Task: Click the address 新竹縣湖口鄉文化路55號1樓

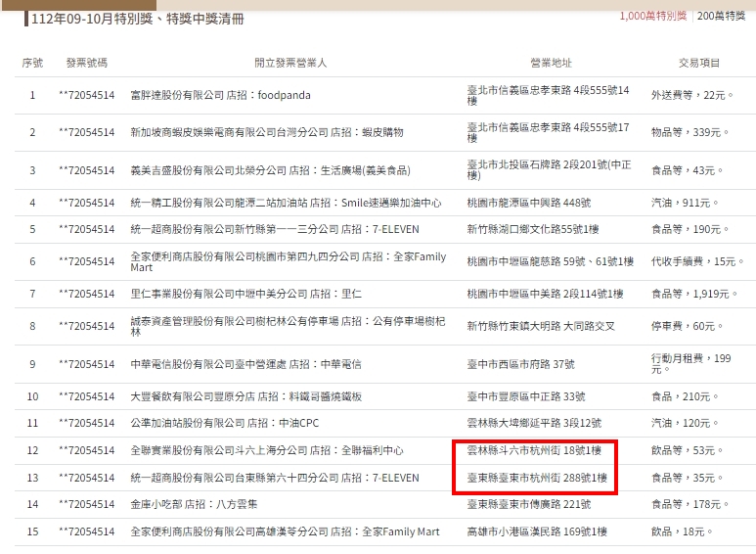Action: (533, 229)
